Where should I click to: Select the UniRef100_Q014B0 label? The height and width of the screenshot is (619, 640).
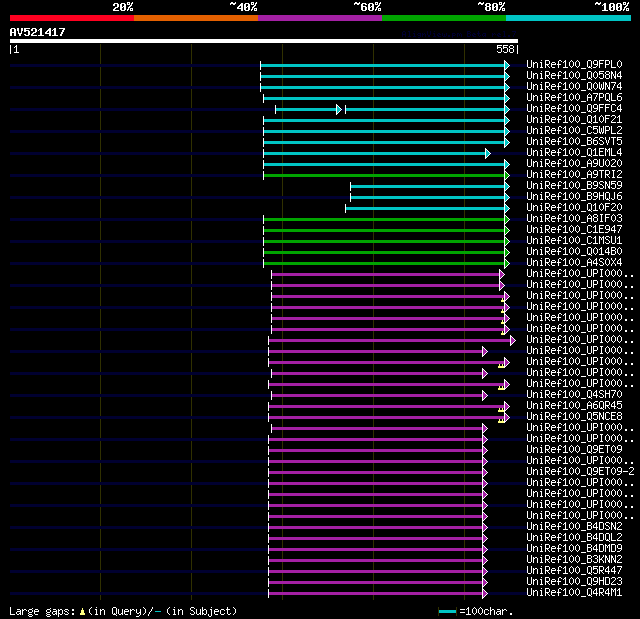pos(574,252)
